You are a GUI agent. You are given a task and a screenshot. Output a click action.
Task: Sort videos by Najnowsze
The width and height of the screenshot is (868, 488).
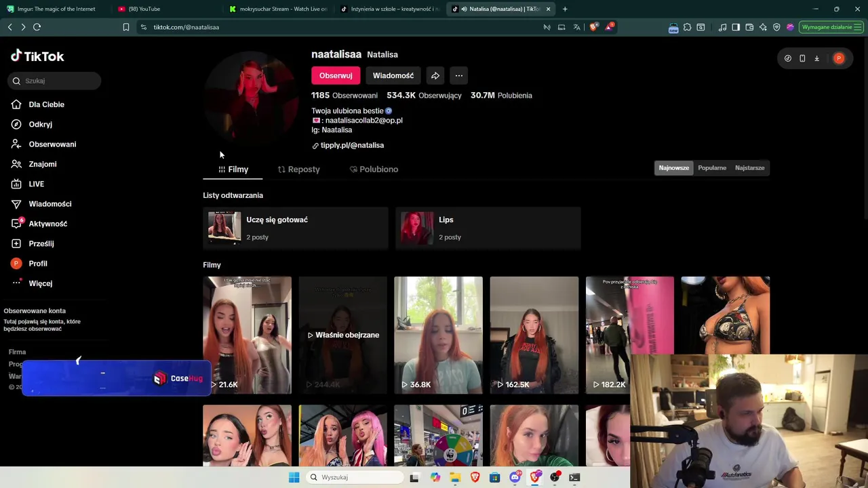click(x=674, y=168)
